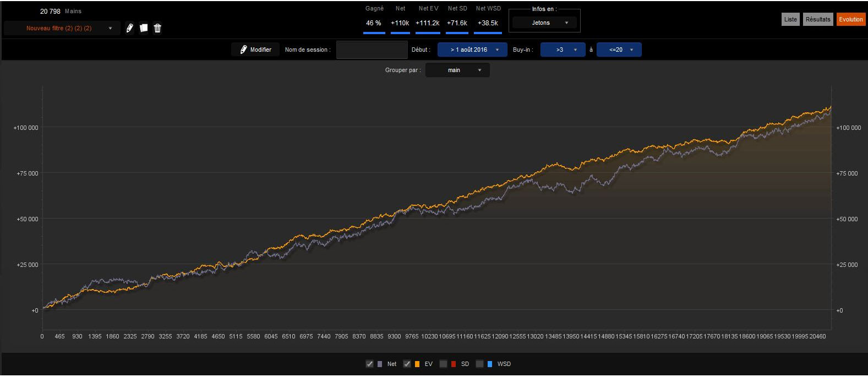Click the blue WSD color swatch
868x377 pixels.
(x=490, y=364)
